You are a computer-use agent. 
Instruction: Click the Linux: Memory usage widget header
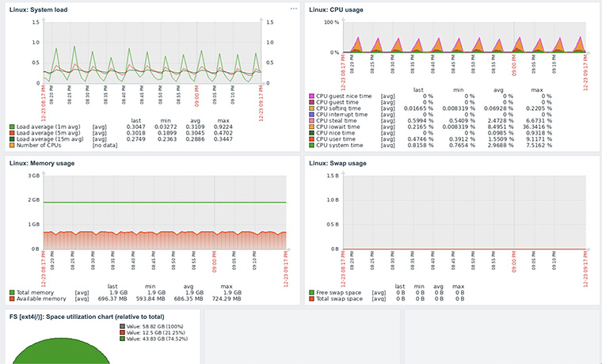point(41,163)
